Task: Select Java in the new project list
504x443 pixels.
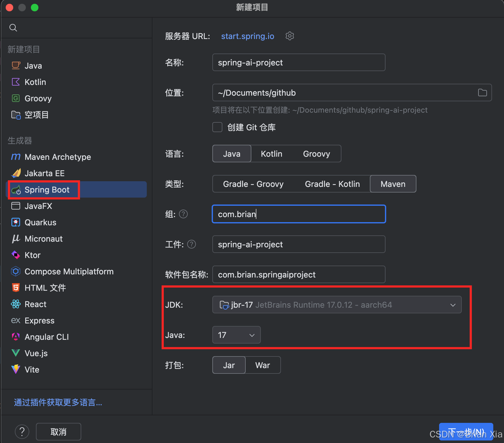Action: coord(77,66)
